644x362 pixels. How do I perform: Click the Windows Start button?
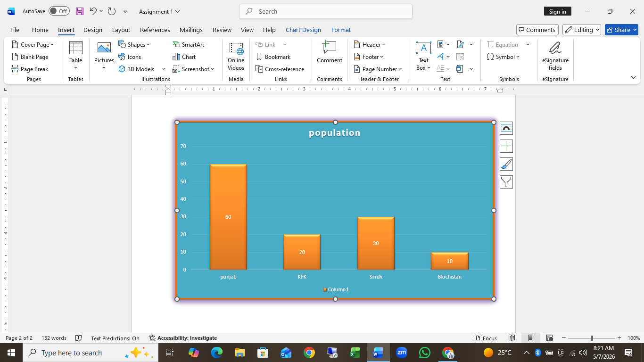click(11, 353)
